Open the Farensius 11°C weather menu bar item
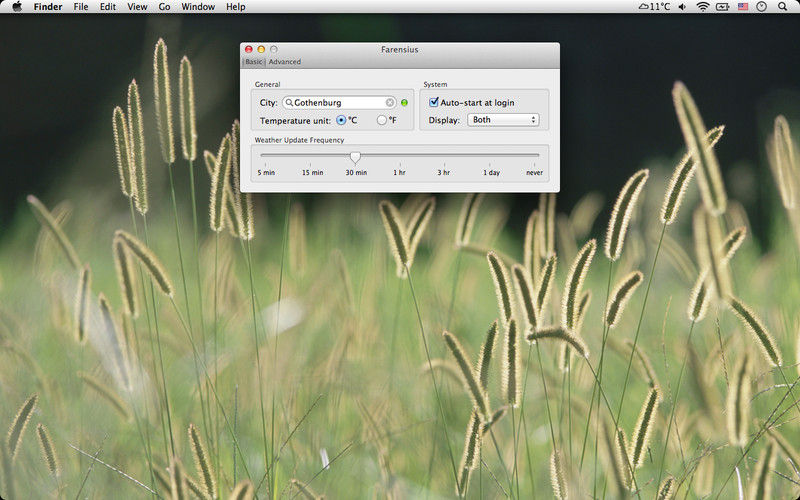The height and width of the screenshot is (500, 800). point(654,7)
